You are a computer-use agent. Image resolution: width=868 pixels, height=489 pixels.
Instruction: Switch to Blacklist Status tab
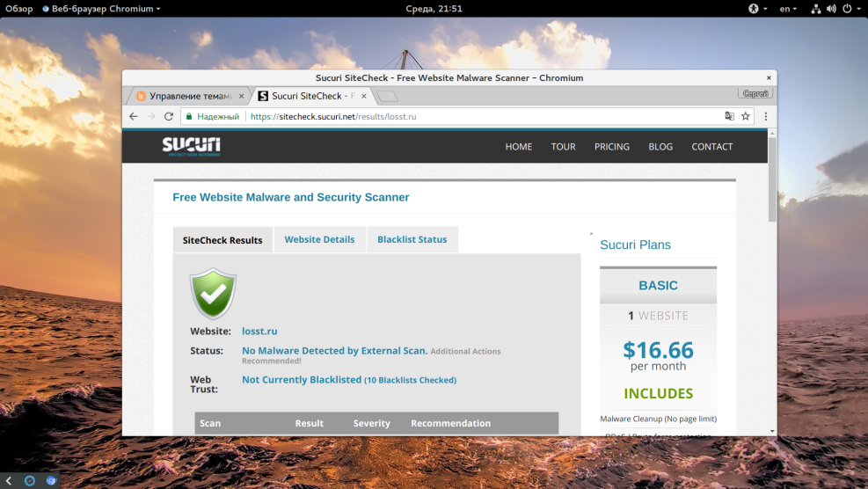click(412, 239)
